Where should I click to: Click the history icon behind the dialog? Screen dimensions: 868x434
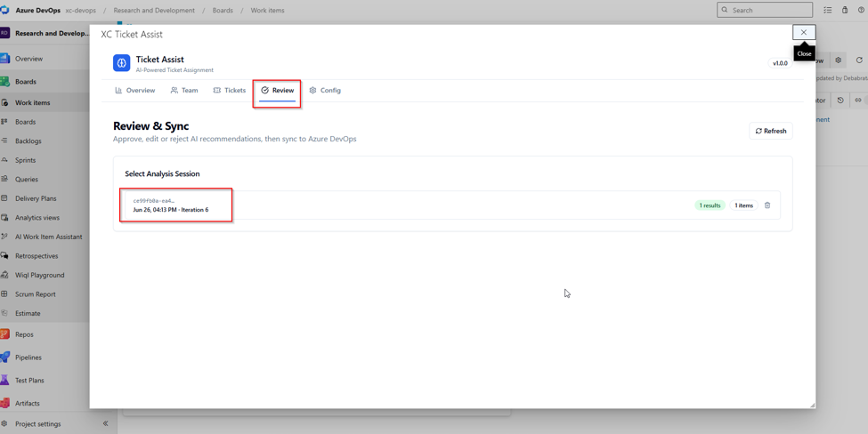tap(840, 100)
